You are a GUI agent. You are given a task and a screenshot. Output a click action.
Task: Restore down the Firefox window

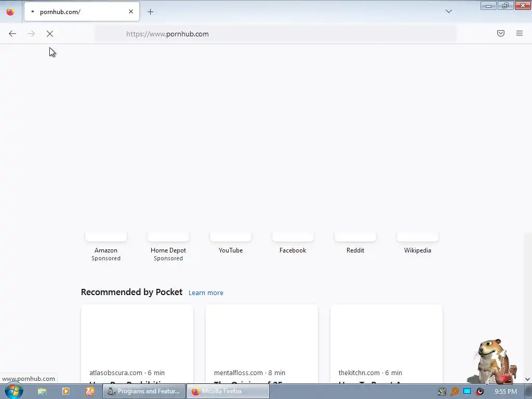pyautogui.click(x=506, y=6)
